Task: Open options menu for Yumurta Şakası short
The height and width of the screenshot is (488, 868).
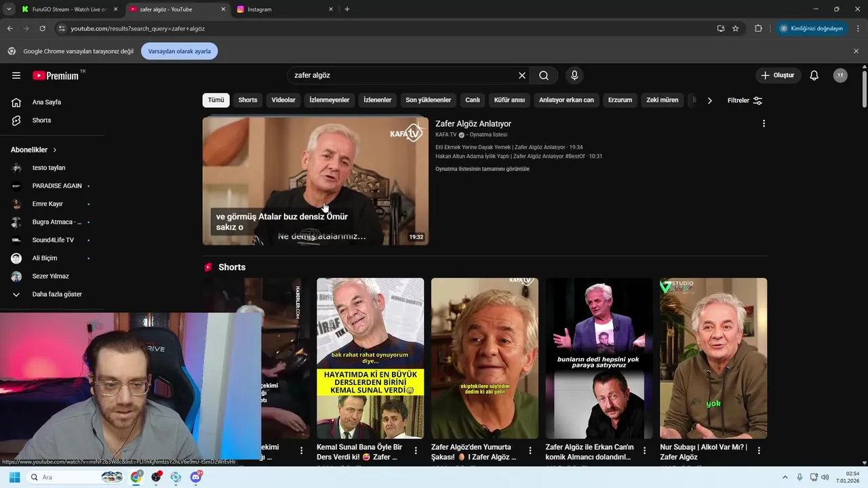Action: click(x=530, y=451)
